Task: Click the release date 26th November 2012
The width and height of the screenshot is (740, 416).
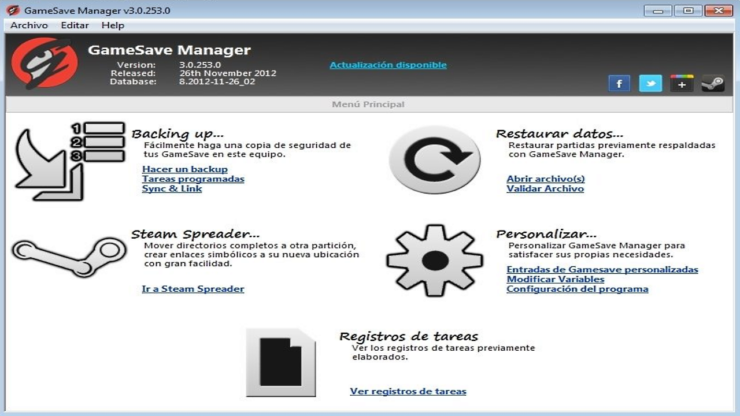Action: tap(227, 73)
